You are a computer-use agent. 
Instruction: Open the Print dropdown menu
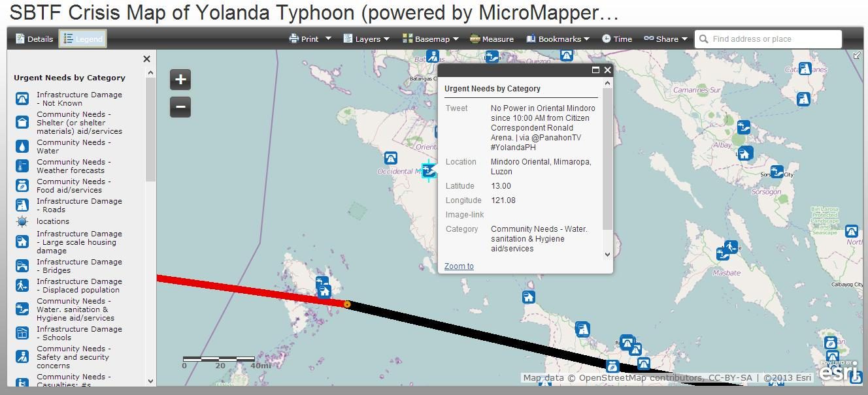pyautogui.click(x=310, y=39)
